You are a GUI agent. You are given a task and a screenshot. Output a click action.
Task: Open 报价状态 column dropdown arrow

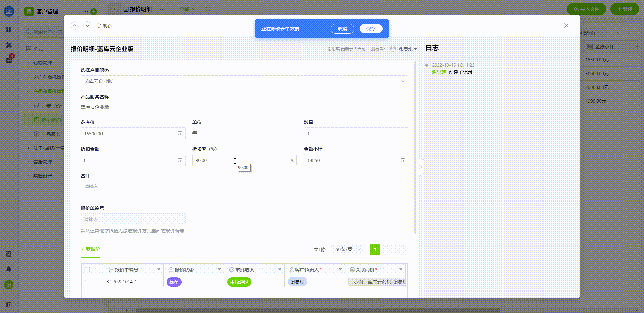coord(219,269)
